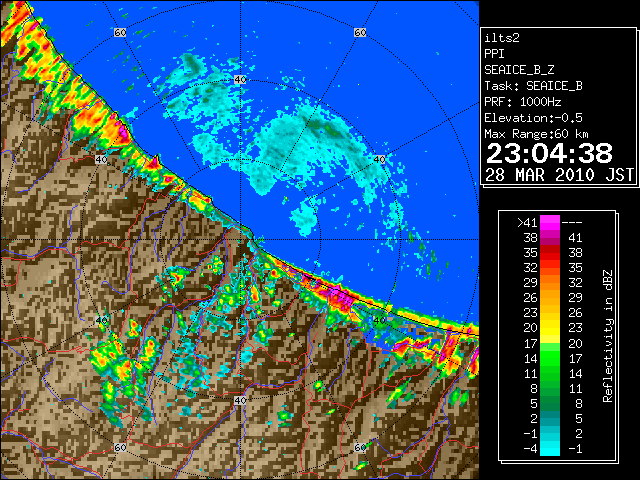Click the yellow legend swatch beside left label 20
Screen dimensions: 640x480
(549, 328)
